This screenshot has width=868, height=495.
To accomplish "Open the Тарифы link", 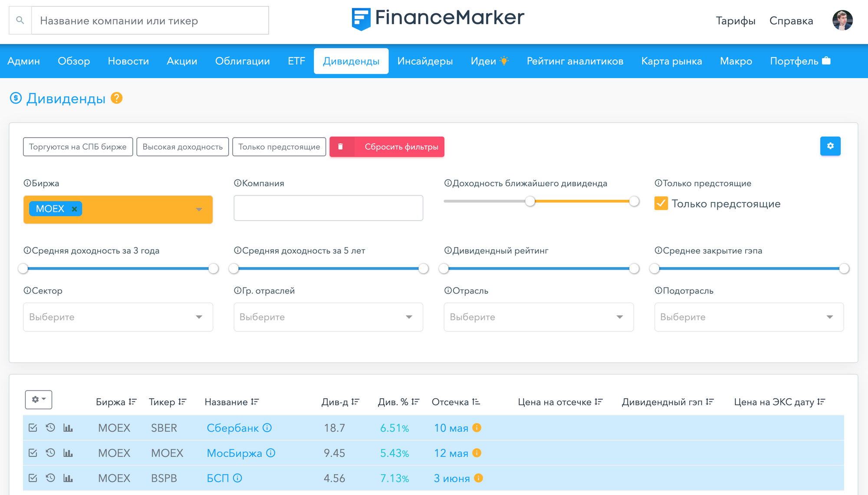I will coord(736,21).
